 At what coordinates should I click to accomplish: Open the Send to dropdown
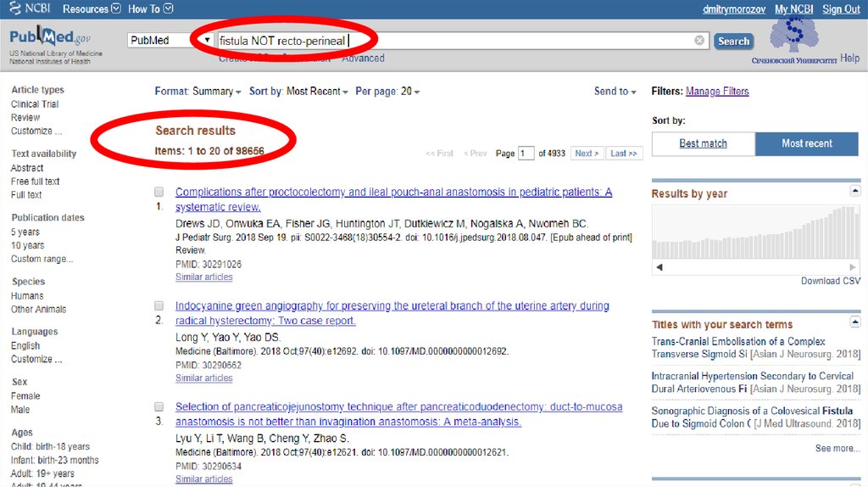tap(615, 92)
